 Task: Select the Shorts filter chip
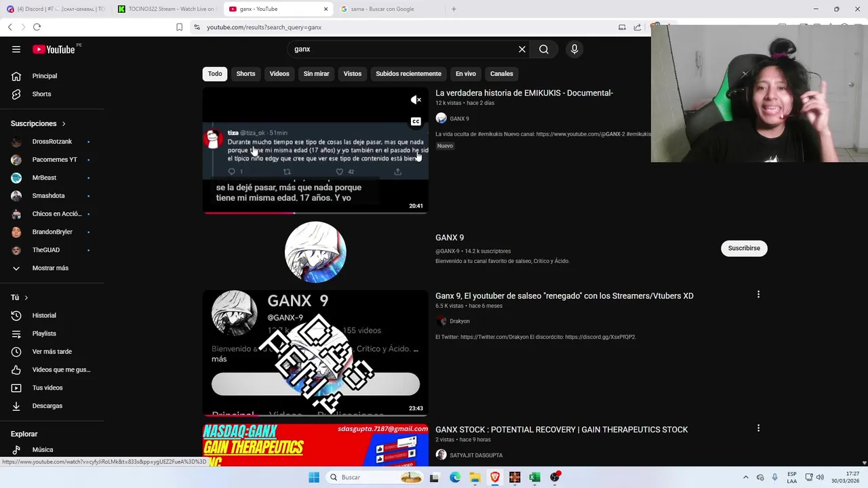coord(245,73)
